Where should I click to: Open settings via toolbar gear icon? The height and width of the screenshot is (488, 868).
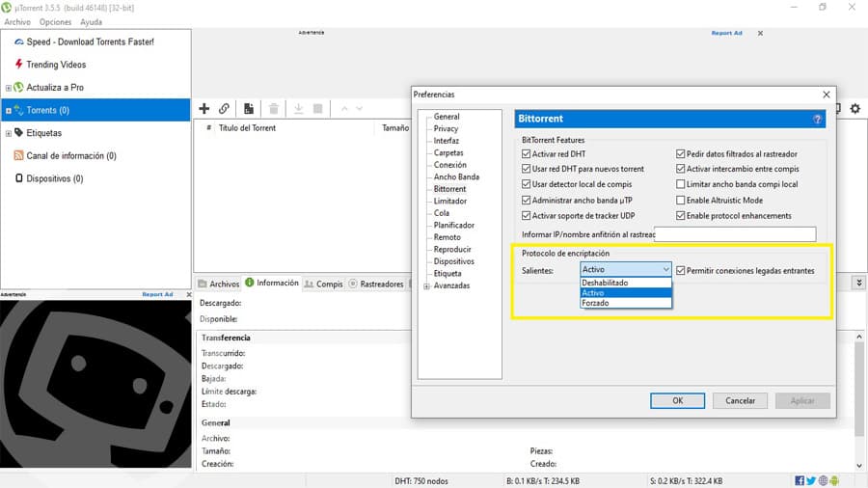[855, 108]
